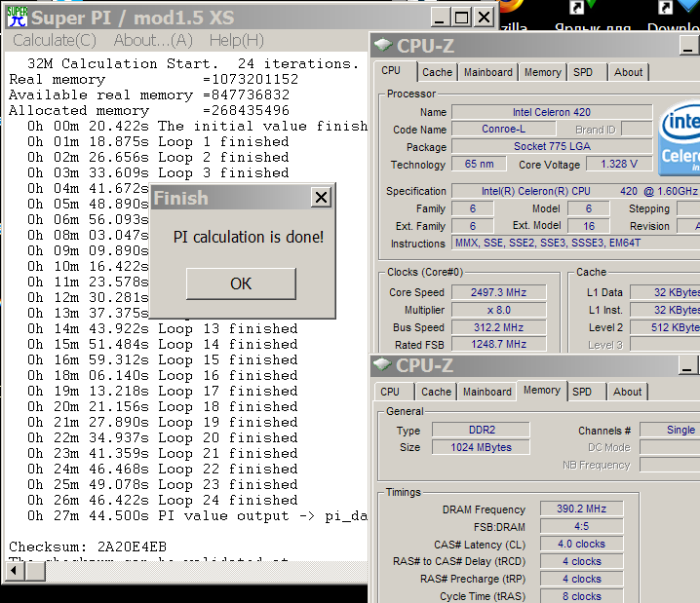This screenshot has height=603, width=700.
Task: Open About tab in upper CPU-Z window
Action: click(x=628, y=72)
